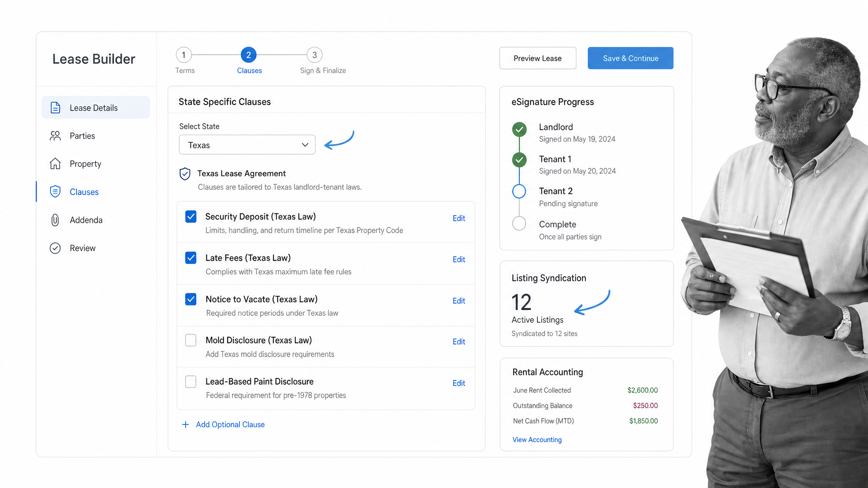Click Federal requirement for pre-1978 properties text
This screenshot has width=868, height=488.
click(276, 395)
